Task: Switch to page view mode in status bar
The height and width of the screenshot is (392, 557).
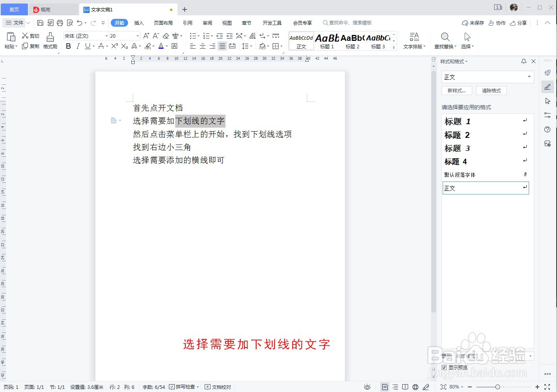Action: click(x=385, y=387)
